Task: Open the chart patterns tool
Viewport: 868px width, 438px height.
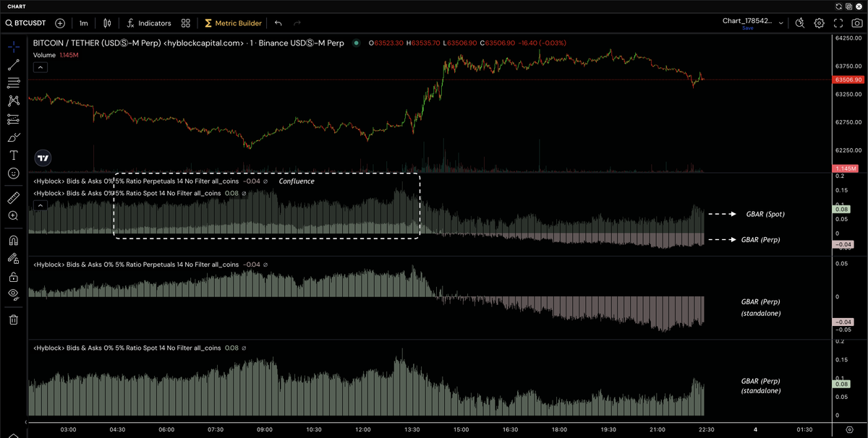Action: [x=14, y=101]
